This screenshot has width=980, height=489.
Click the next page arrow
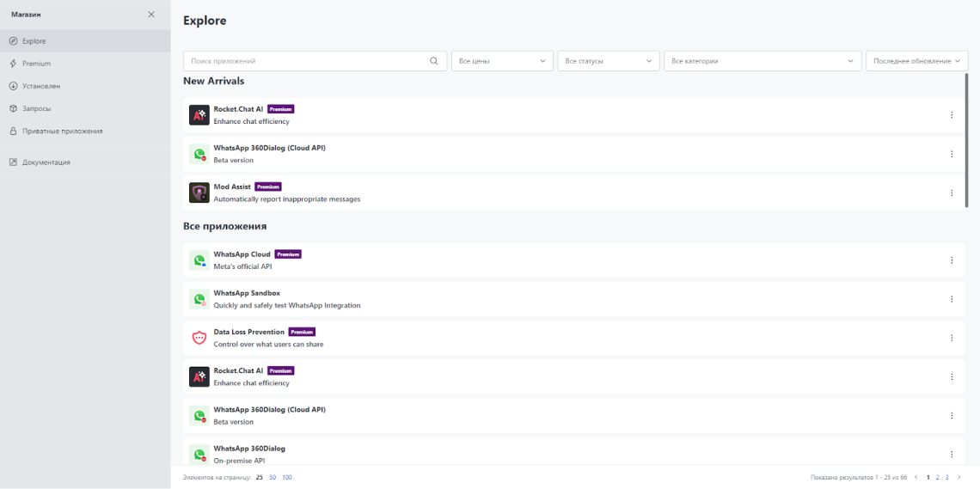point(959,477)
